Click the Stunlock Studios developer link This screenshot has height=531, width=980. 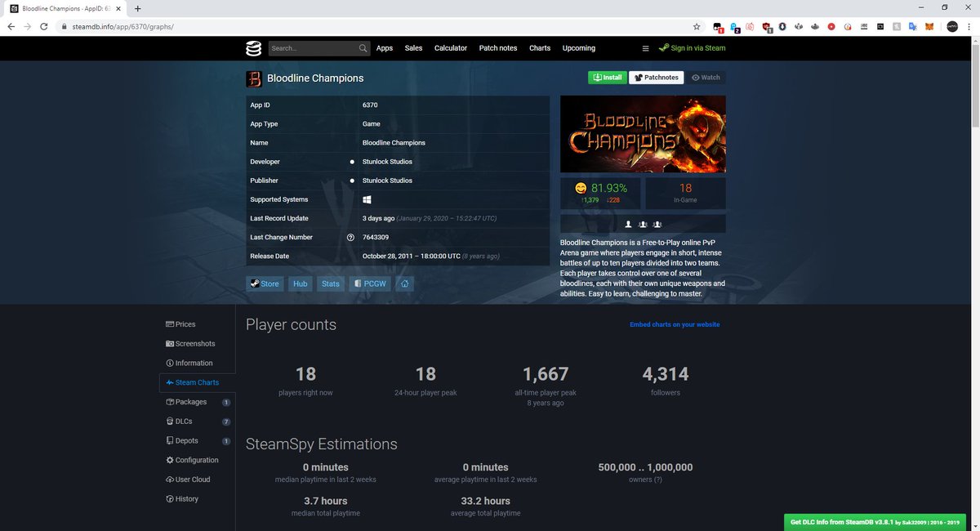point(387,162)
